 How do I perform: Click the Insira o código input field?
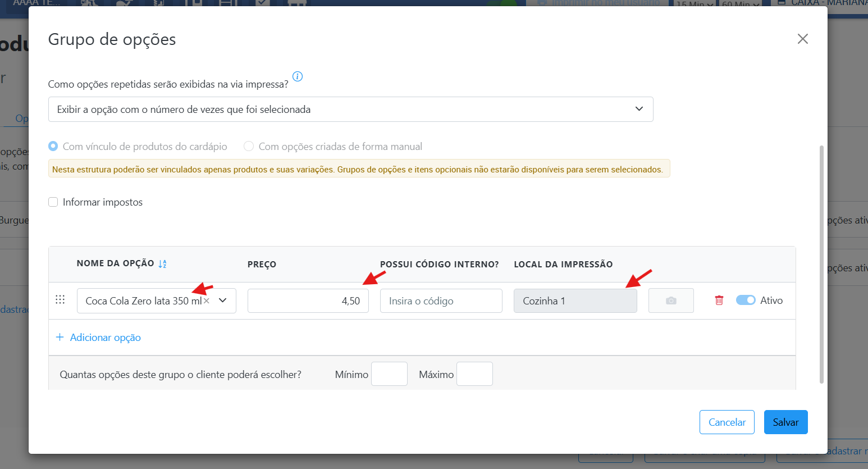point(441,301)
